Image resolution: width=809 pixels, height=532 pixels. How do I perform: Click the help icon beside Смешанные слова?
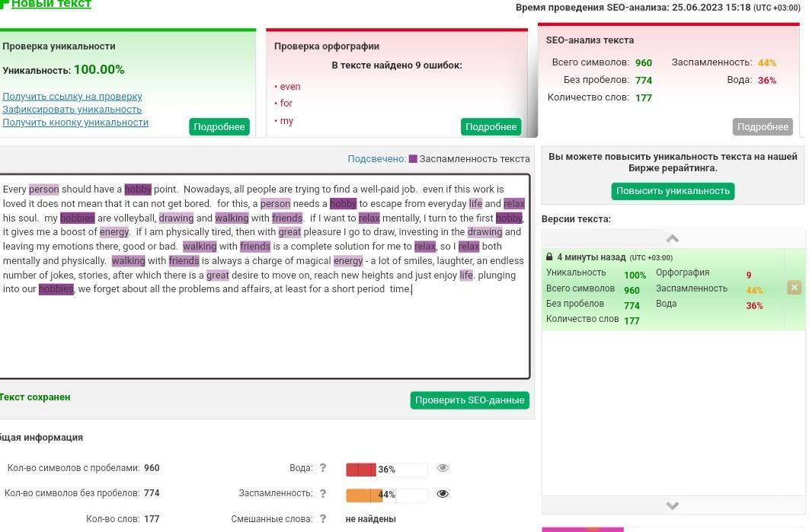323,518
